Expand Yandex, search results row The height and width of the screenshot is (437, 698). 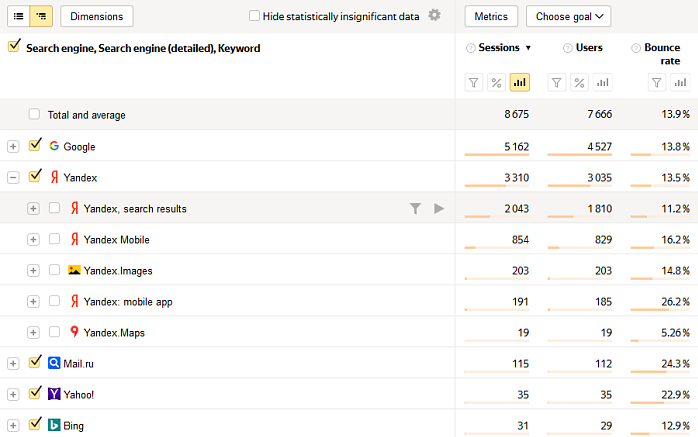click(x=33, y=208)
